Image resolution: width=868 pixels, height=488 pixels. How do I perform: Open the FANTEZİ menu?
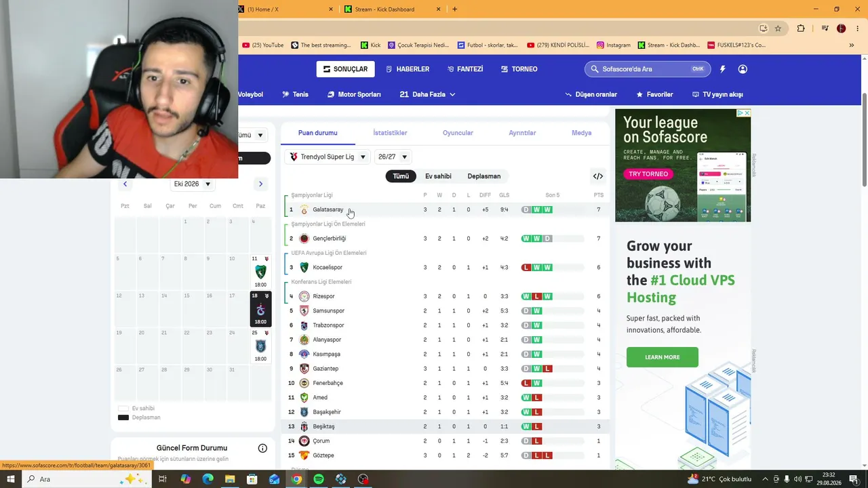465,69
